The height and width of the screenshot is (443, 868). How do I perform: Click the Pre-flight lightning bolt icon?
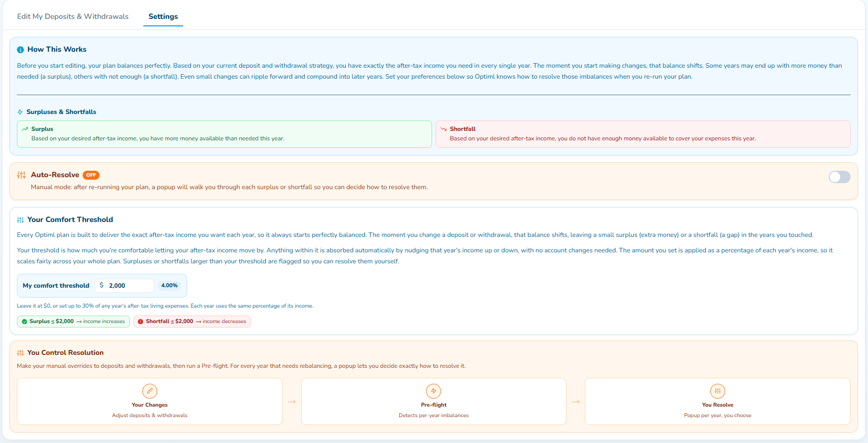coord(434,391)
